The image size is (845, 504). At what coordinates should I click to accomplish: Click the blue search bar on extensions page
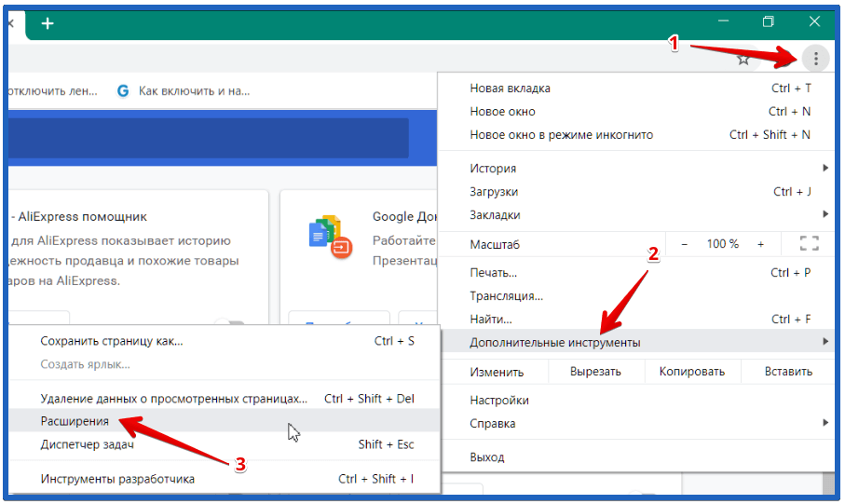coord(209,138)
